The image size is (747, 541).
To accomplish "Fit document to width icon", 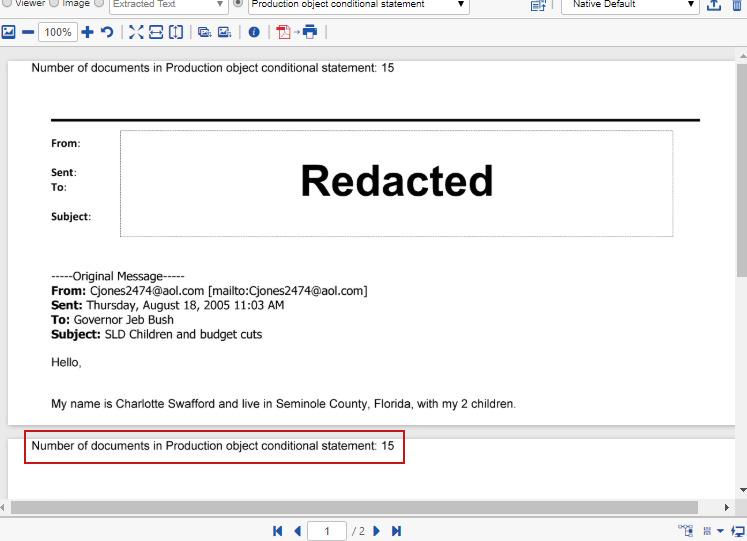I will 156,32.
